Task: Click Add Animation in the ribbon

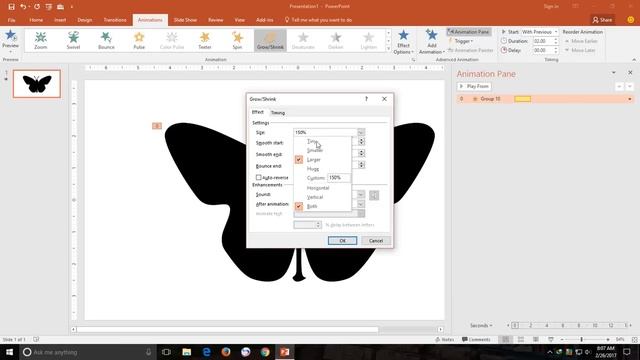Action: (431, 42)
